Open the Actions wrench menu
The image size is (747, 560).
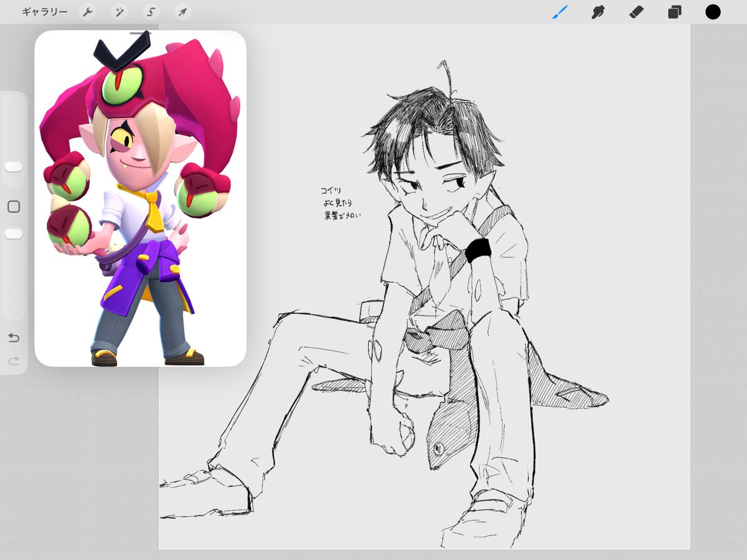[88, 12]
